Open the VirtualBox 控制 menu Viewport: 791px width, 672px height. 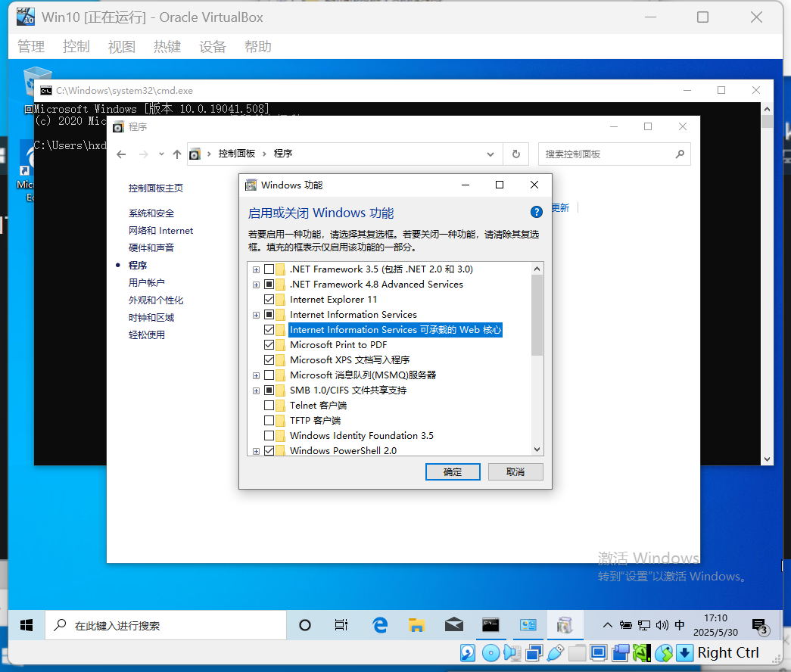[76, 47]
